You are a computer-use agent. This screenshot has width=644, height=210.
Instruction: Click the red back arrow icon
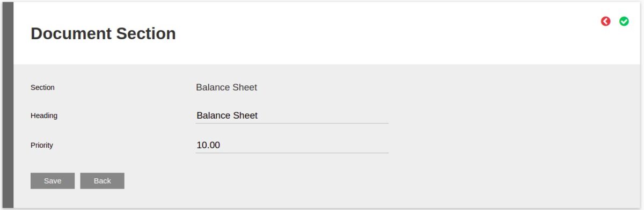click(x=606, y=21)
